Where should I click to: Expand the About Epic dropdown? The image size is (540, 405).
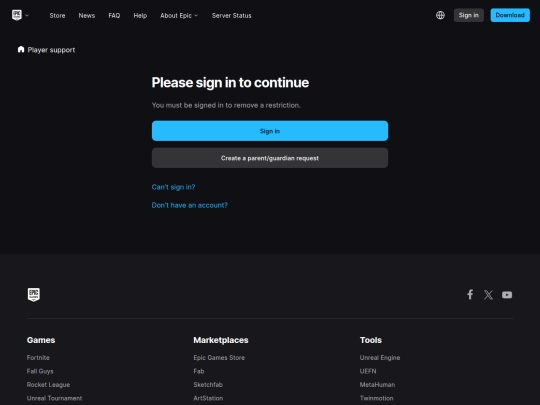179,15
